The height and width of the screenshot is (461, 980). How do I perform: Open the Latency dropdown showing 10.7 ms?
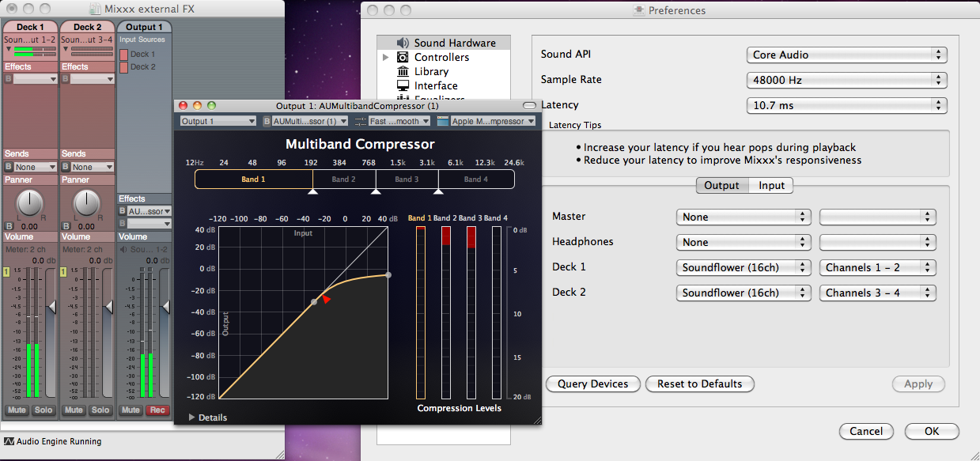point(846,105)
